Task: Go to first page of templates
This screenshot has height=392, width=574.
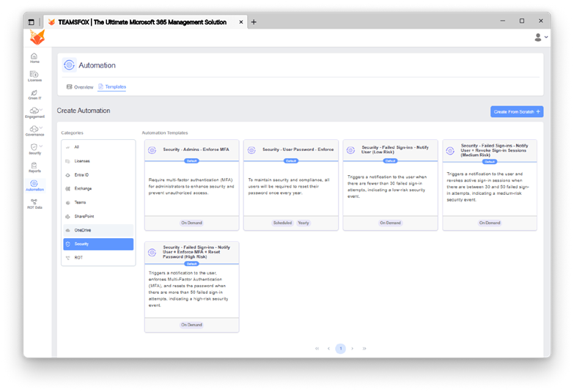Action: tap(317, 349)
